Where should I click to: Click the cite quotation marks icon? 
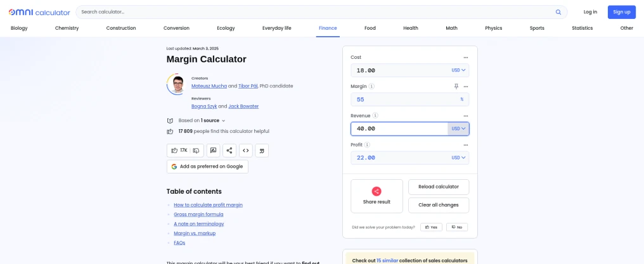262,151
